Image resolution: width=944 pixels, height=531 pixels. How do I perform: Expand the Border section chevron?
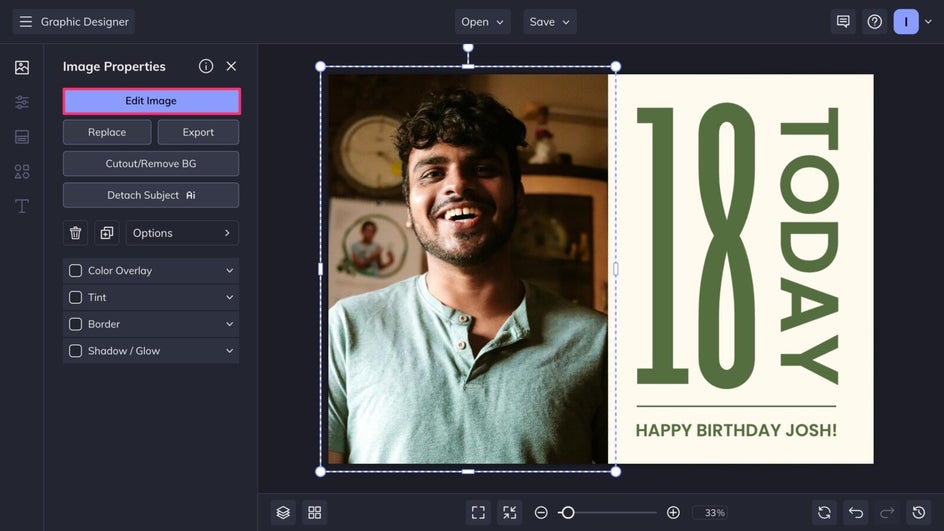coord(229,324)
